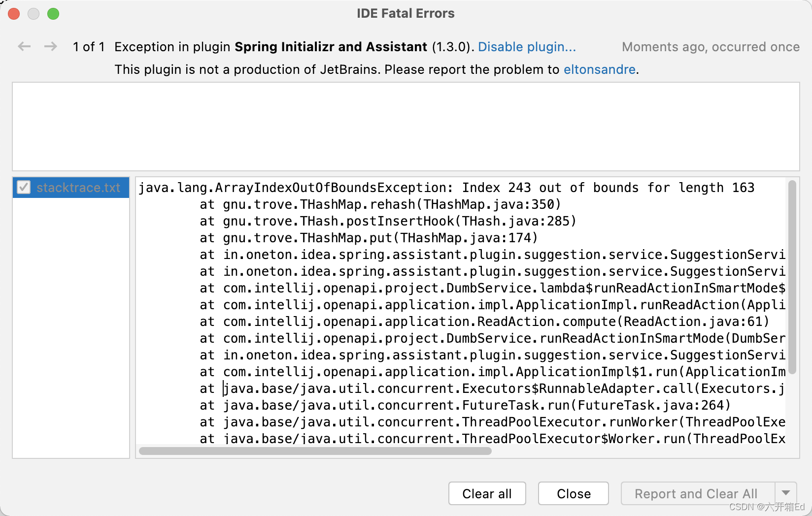Uncheck the stacktrace.txt attachment checkbox
Image resolution: width=812 pixels, height=516 pixels.
tap(24, 188)
